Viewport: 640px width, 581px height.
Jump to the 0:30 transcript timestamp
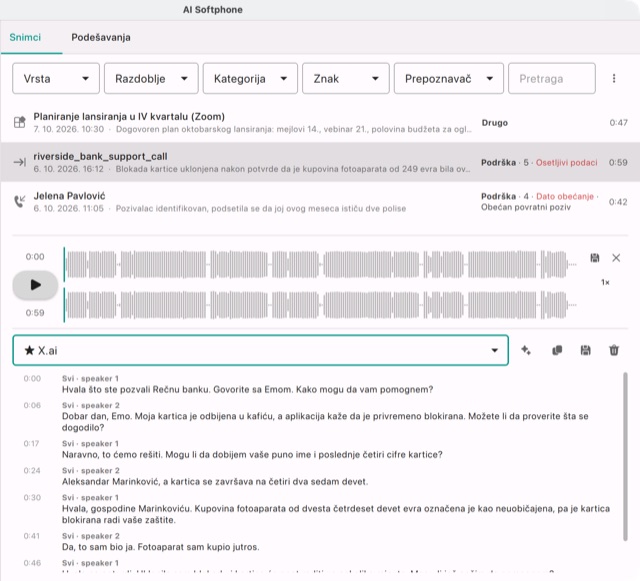(32, 498)
